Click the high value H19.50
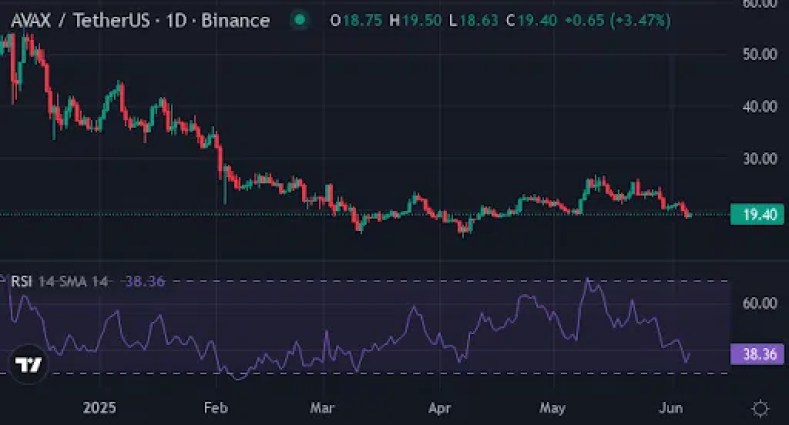The image size is (789, 425). (x=415, y=20)
